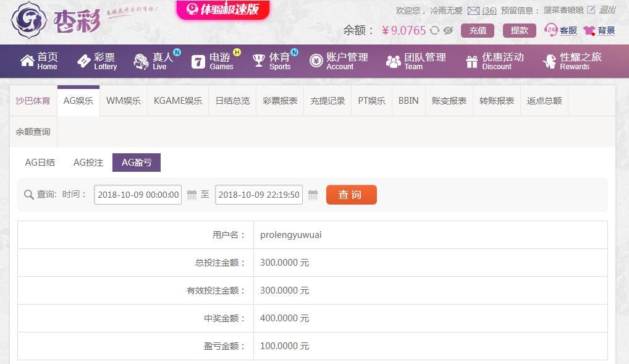The width and height of the screenshot is (629, 364).
Task: Open 24-hour customer service (客服)
Action: [x=560, y=30]
